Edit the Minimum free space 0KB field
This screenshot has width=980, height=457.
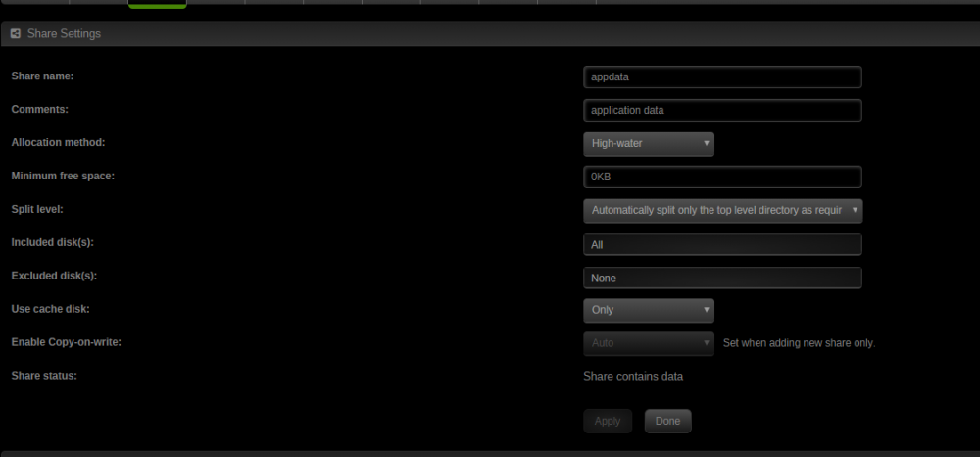click(x=722, y=177)
